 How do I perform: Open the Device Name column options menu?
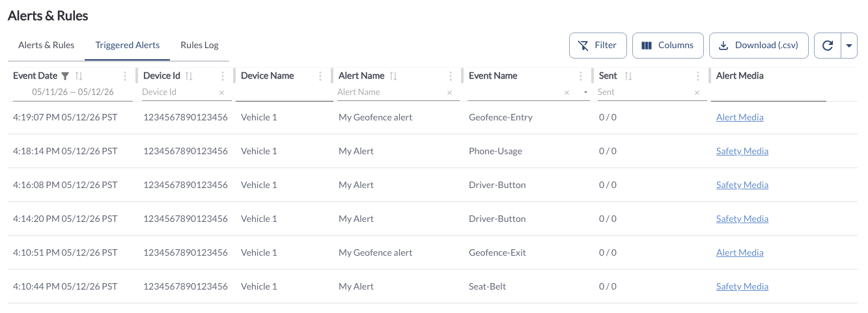[x=320, y=76]
